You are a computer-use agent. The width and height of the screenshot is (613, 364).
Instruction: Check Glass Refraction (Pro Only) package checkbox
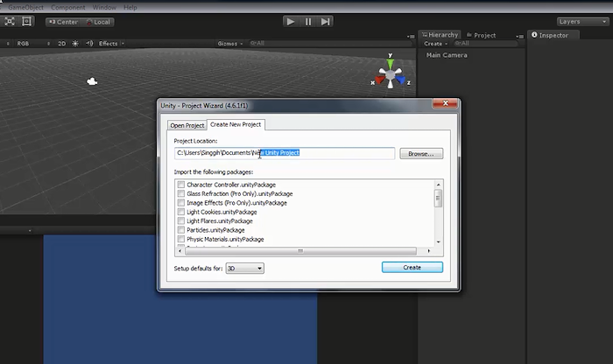(x=181, y=193)
